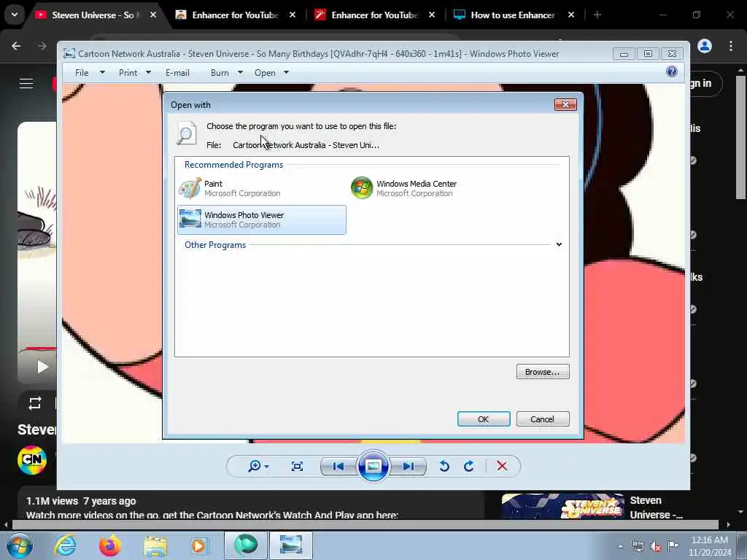Open the Steven Universe suggested video thumbnail

point(562,506)
